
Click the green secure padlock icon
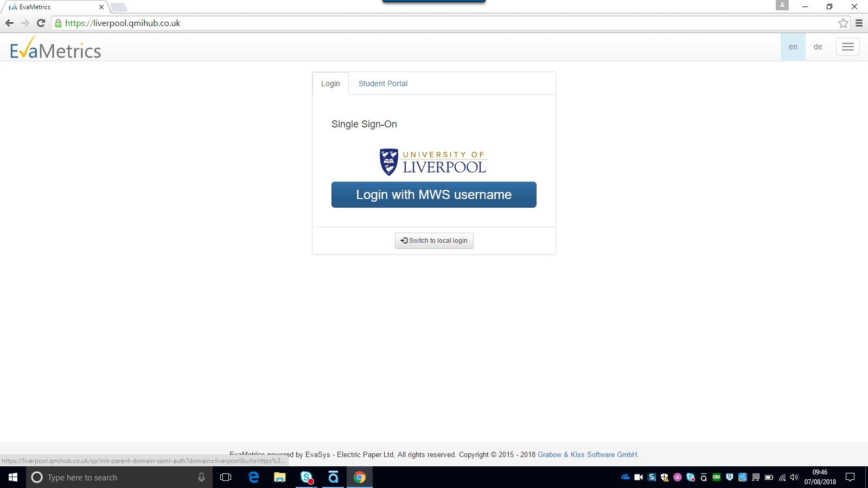(59, 23)
